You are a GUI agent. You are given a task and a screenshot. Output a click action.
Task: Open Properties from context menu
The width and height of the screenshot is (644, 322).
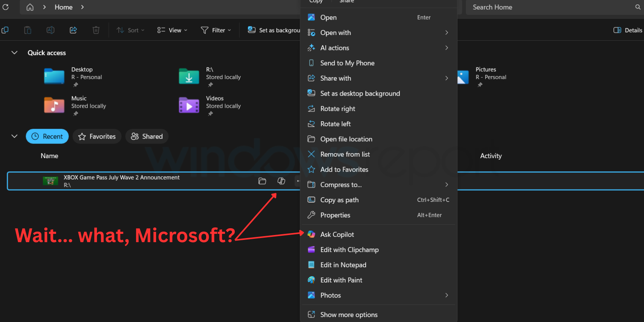pos(378,215)
